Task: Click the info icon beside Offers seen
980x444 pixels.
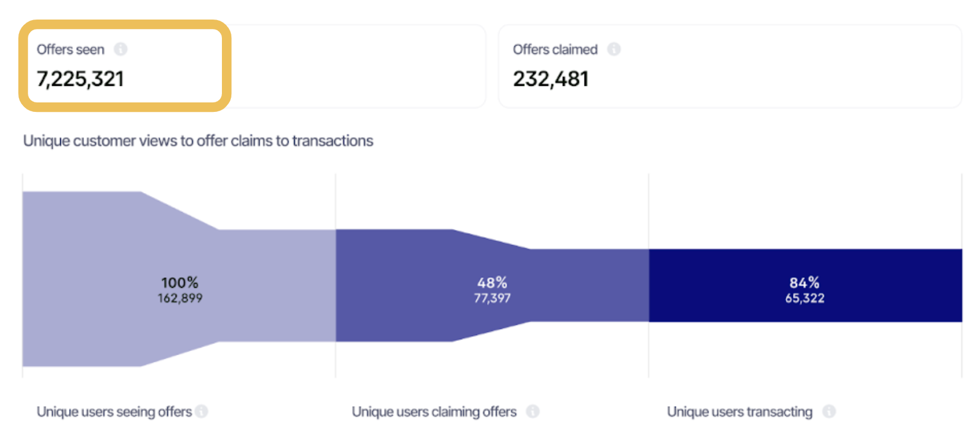Action: (121, 49)
